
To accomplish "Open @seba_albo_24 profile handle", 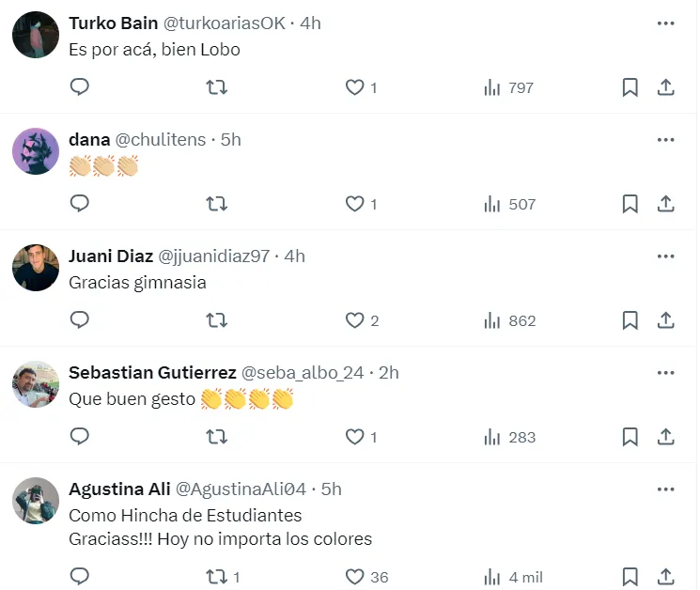I will 303,373.
